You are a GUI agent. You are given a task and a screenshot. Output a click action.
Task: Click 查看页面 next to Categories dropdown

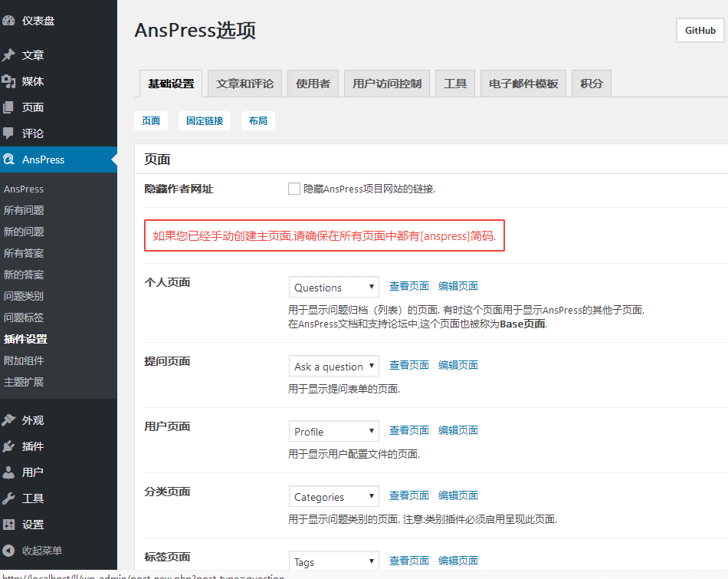408,495
